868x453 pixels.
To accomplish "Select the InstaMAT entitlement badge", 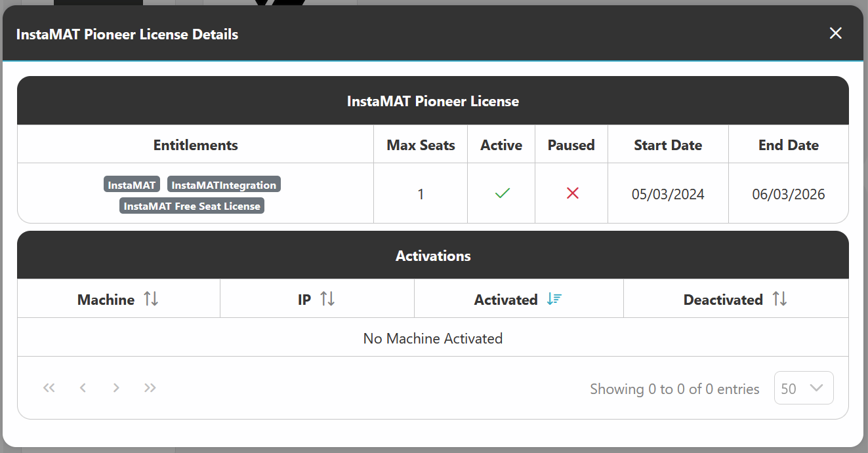I will click(x=132, y=185).
